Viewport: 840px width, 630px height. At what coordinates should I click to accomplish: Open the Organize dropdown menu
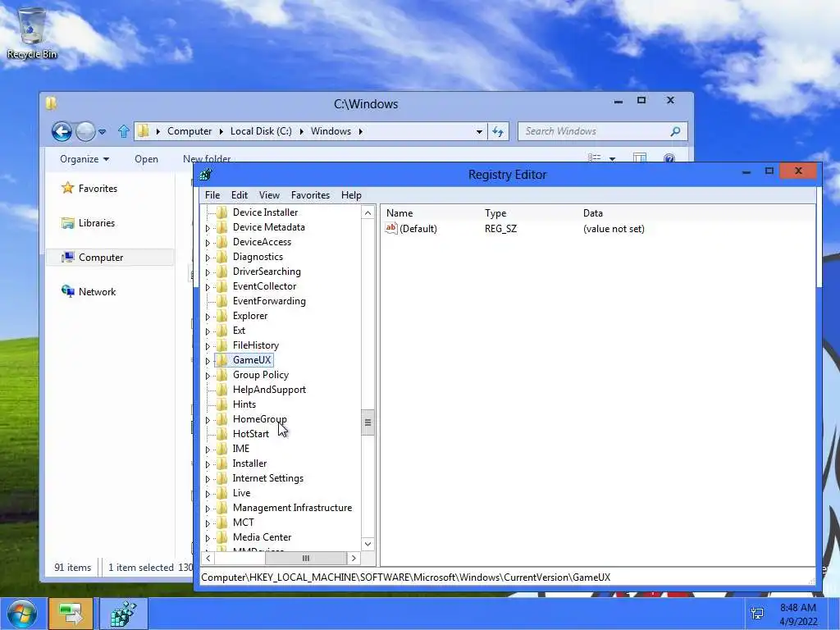84,159
